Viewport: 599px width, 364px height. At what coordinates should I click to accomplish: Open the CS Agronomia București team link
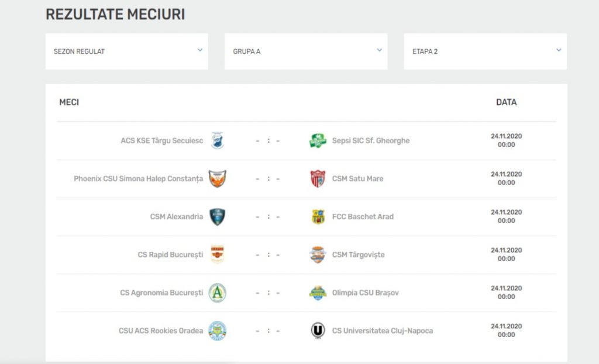coord(161,293)
